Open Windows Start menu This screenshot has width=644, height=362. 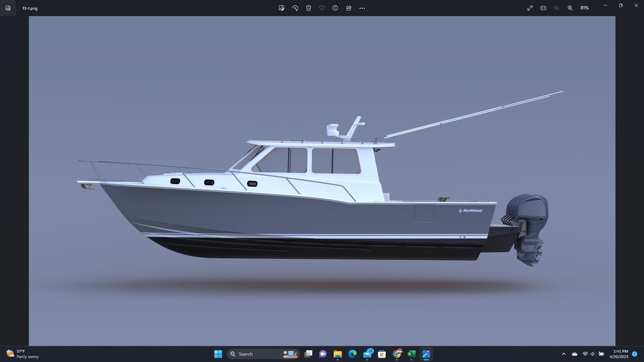point(218,354)
